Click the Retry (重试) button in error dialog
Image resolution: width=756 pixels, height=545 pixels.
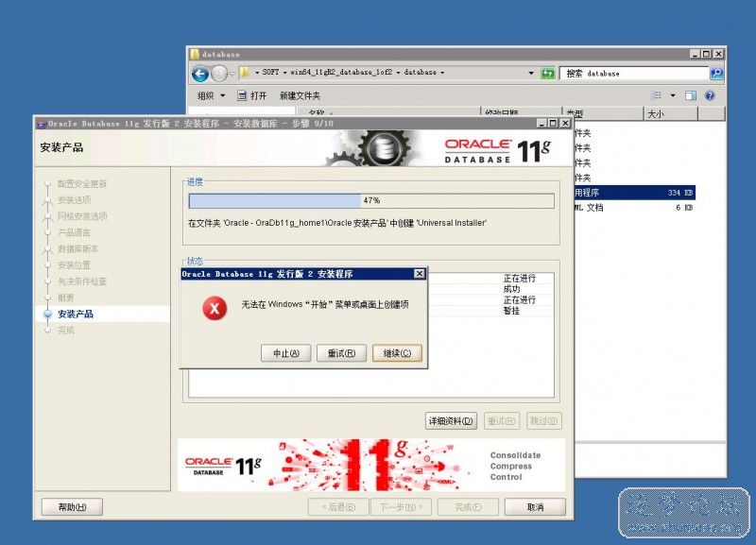pyautogui.click(x=341, y=353)
